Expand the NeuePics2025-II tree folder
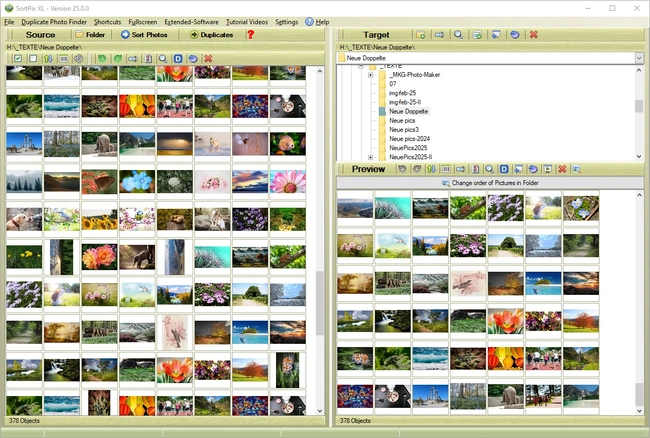The width and height of the screenshot is (650, 438). pos(371,157)
